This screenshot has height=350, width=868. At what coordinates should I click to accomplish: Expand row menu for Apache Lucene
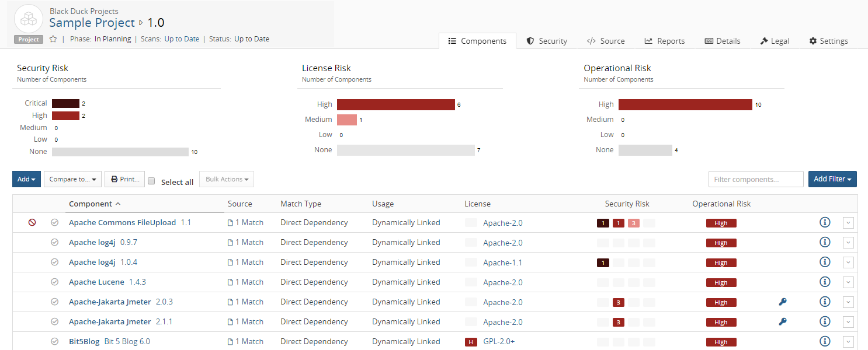point(848,282)
